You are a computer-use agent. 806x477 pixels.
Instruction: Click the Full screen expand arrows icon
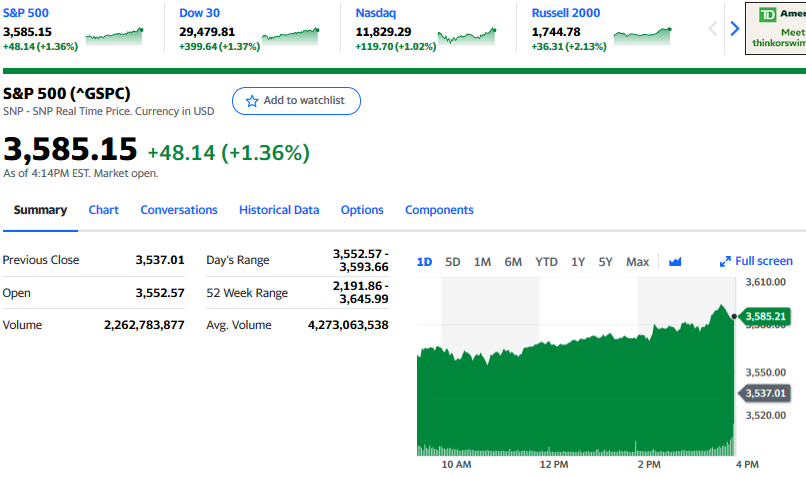725,262
